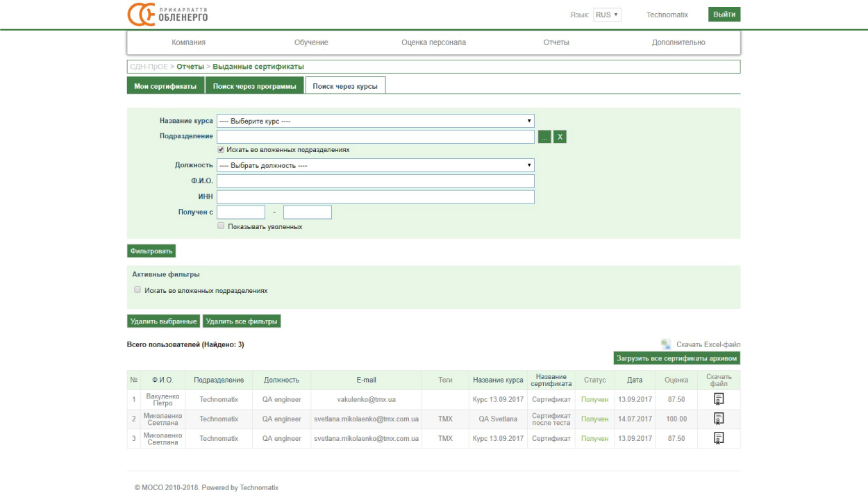Click the end date field after the dash
The image size is (868, 495).
point(308,212)
